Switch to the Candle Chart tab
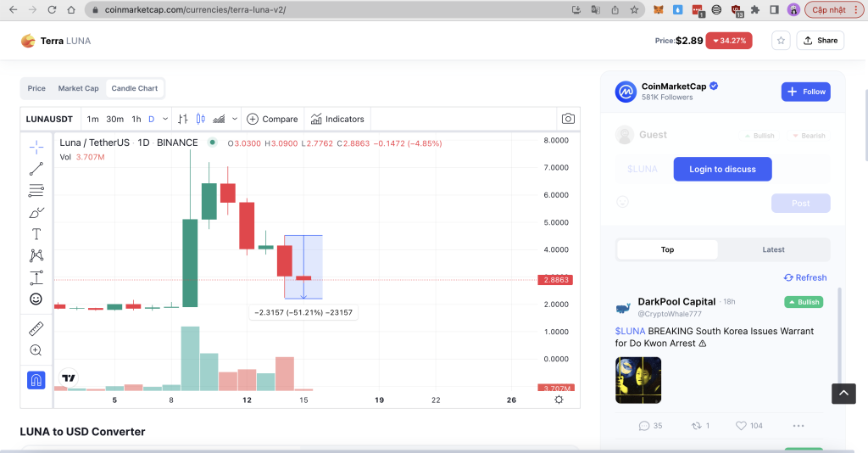 pos(135,88)
